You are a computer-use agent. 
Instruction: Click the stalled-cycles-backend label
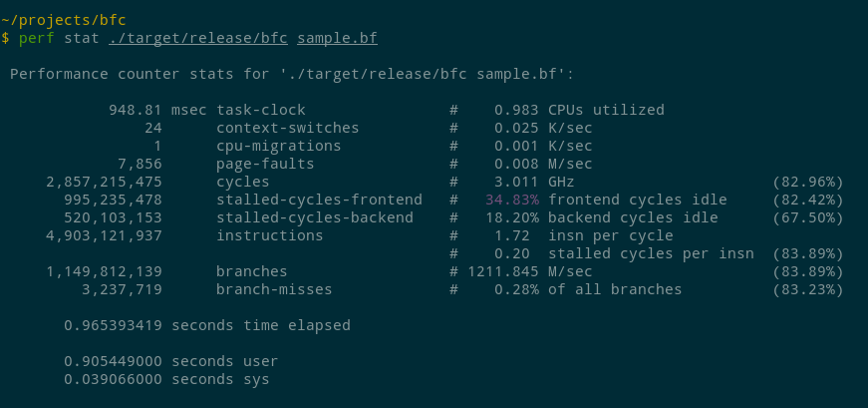314,217
